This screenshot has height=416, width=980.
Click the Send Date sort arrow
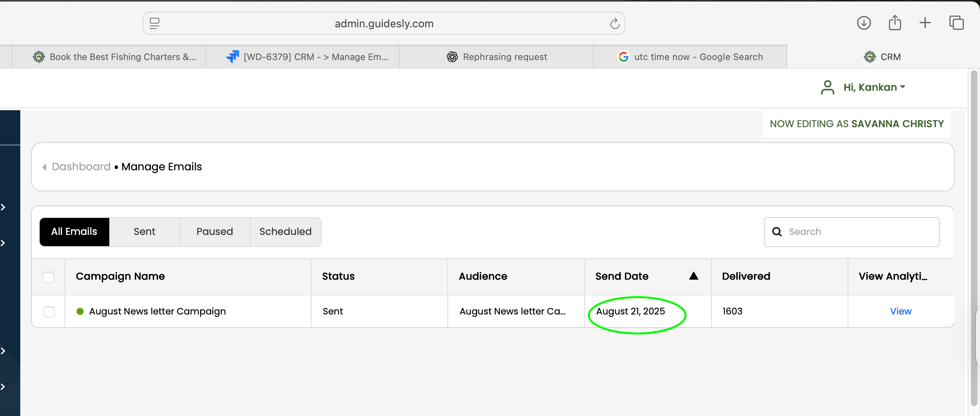(x=694, y=276)
